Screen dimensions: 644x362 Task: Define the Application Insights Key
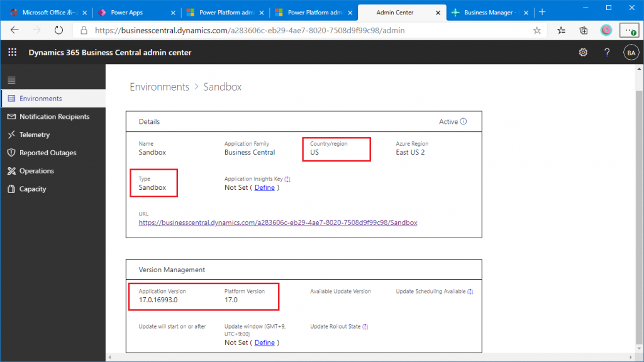click(x=265, y=187)
